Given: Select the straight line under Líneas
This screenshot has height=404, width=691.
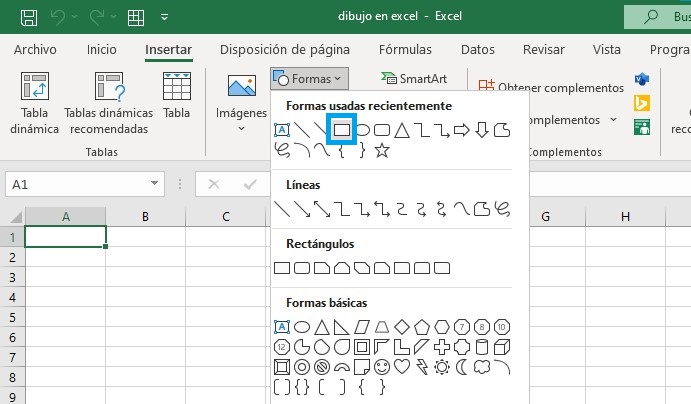Looking at the screenshot, I should pos(282,209).
